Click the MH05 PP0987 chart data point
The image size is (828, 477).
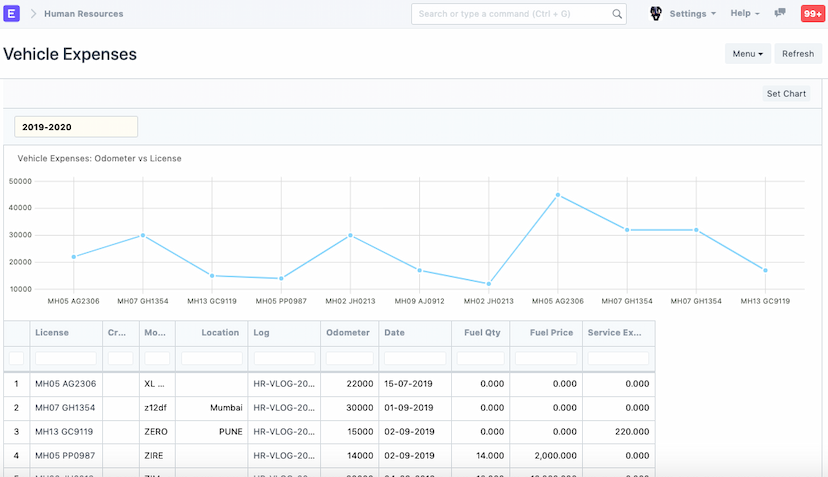tap(281, 278)
